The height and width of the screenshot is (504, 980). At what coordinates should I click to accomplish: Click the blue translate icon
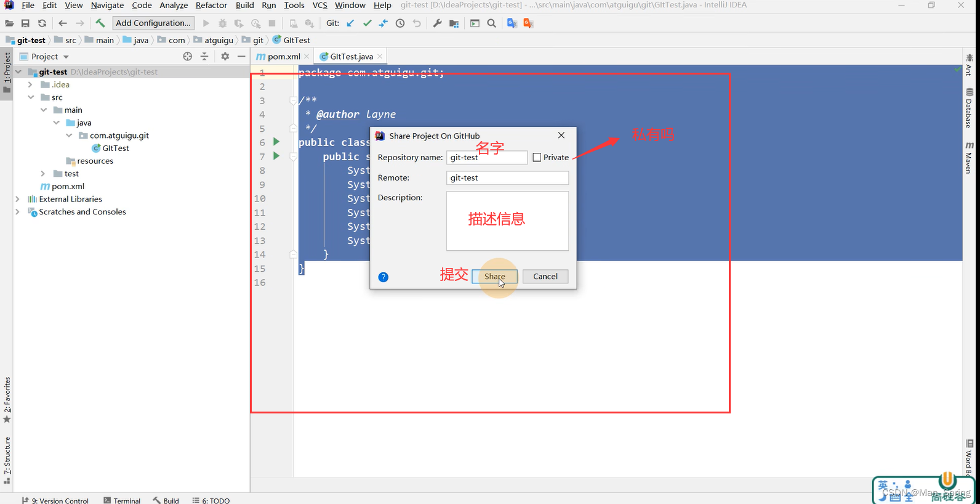512,23
